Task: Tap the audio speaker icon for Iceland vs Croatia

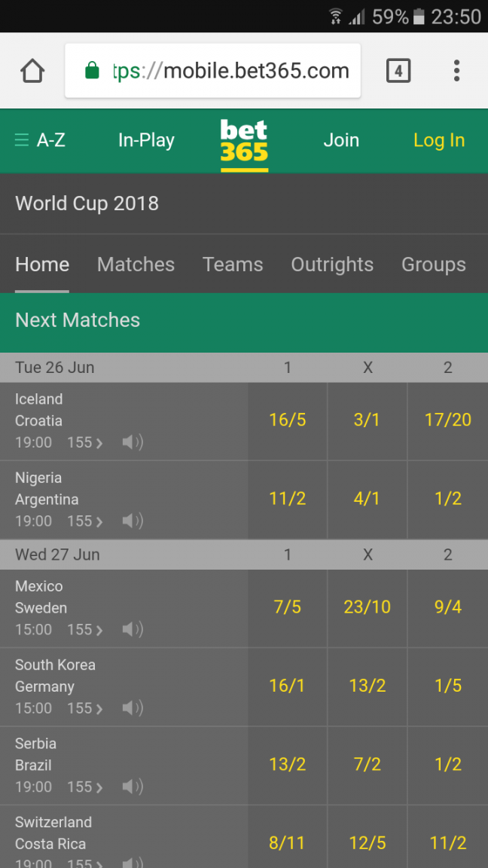Action: (133, 442)
